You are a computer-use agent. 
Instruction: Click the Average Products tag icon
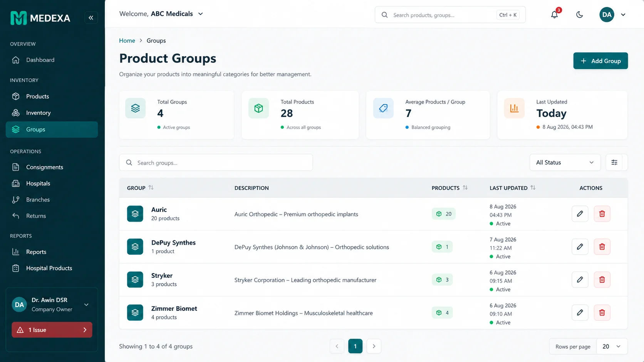383,108
